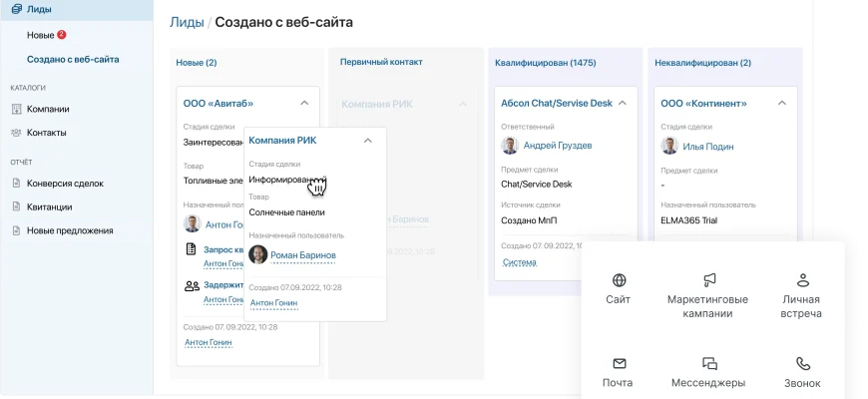868x399 pixels.
Task: Collapse the ООО «Континент» card
Action: coord(782,103)
